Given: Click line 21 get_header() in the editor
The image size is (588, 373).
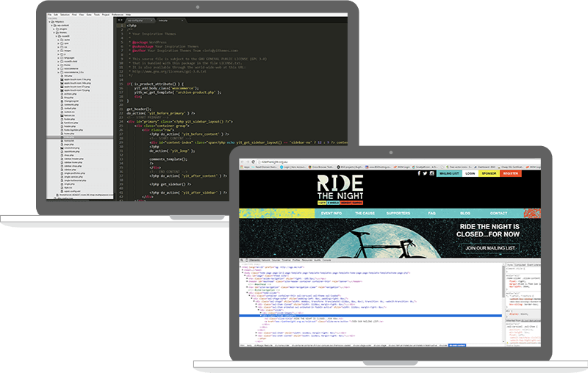Looking at the screenshot, I should click(x=139, y=109).
